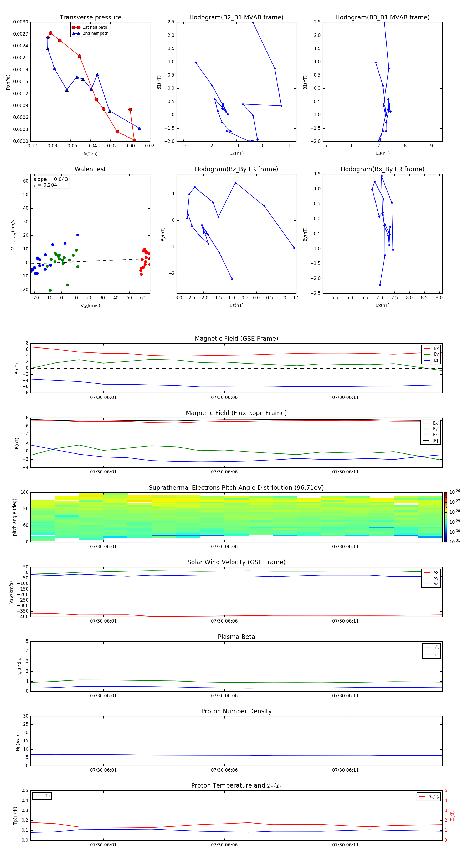This screenshot has height=868, width=473.
Task: Click the pitch angle distribution colorbar
Action: click(445, 517)
